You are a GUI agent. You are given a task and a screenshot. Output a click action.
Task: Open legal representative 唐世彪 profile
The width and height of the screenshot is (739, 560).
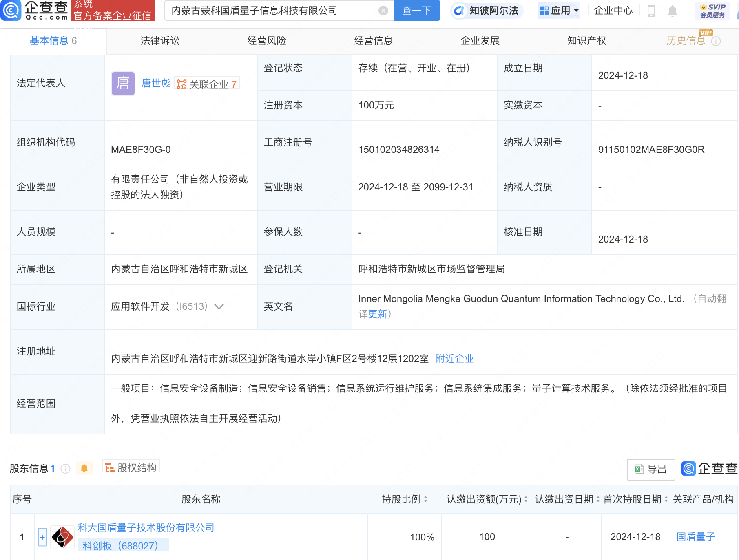pyautogui.click(x=156, y=83)
